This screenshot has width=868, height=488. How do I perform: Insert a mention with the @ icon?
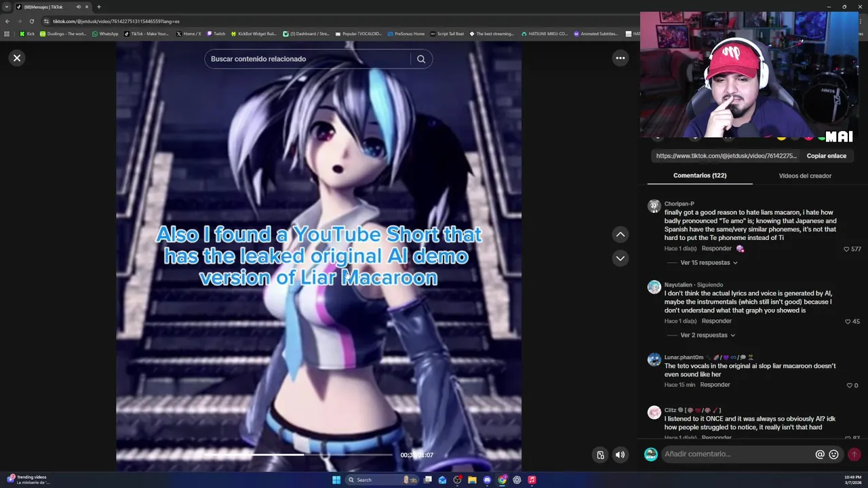click(x=819, y=455)
